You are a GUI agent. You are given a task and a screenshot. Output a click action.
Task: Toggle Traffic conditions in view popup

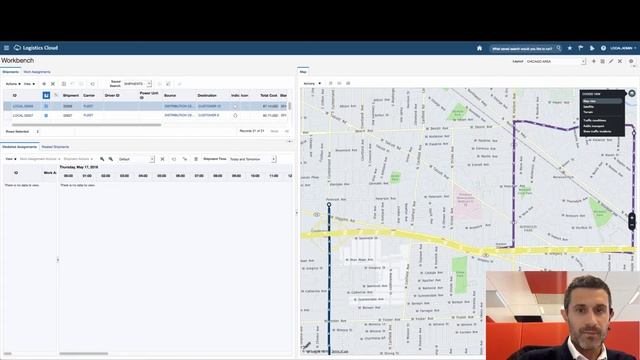click(x=595, y=120)
